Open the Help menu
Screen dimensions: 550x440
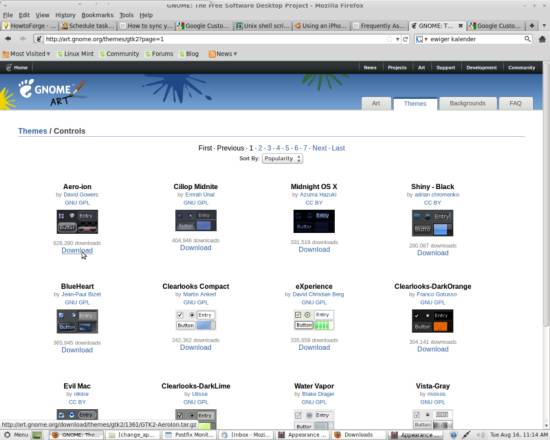146,15
